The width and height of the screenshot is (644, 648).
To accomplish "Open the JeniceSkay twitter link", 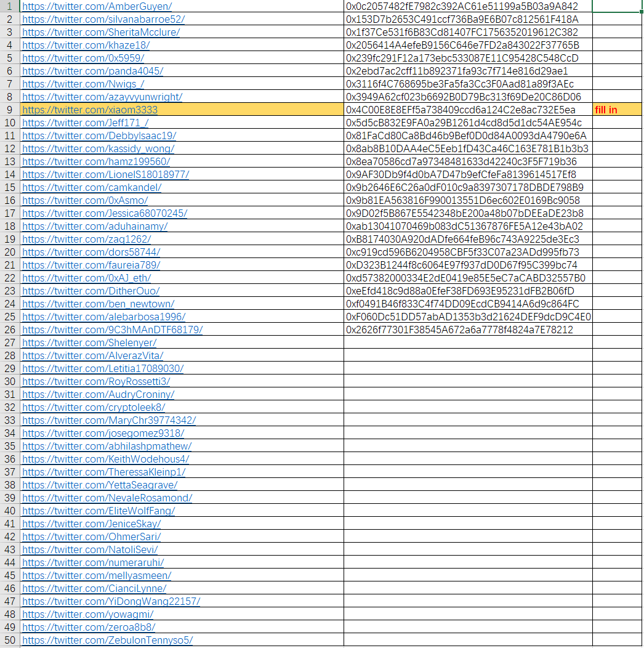I will [x=92, y=524].
